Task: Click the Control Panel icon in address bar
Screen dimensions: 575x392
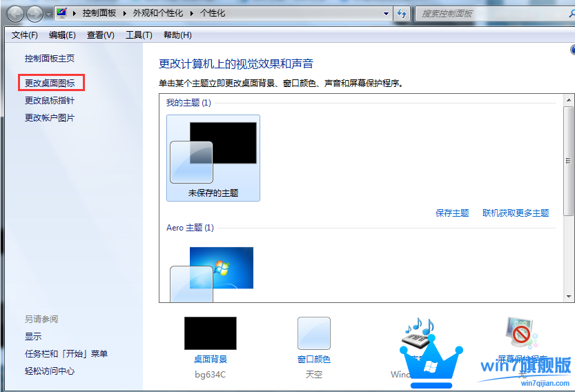Action: click(x=61, y=13)
